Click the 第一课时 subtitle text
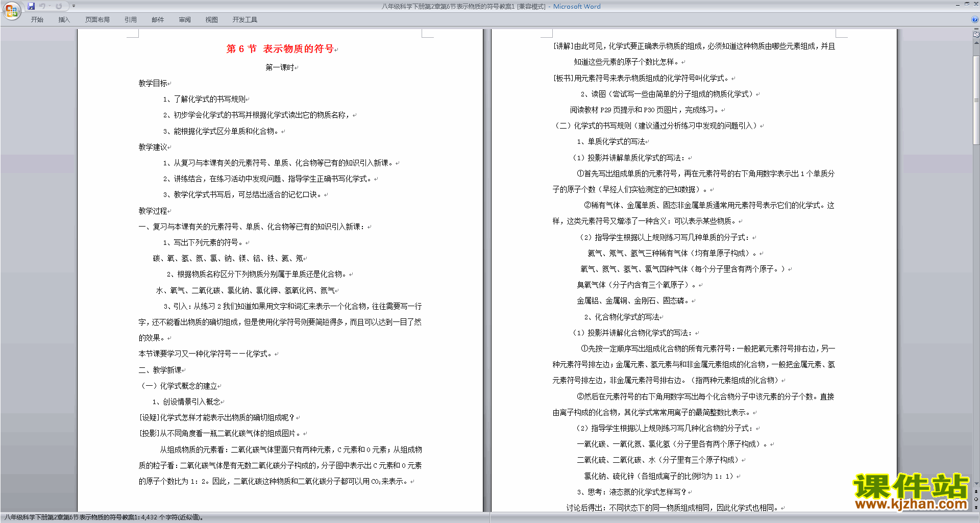This screenshot has width=980, height=523. [x=280, y=67]
